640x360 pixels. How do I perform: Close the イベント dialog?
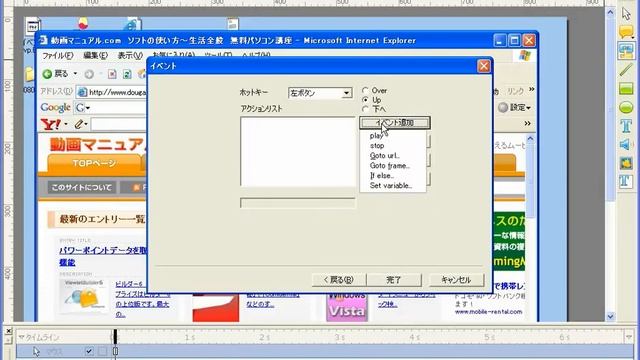pyautogui.click(x=484, y=66)
